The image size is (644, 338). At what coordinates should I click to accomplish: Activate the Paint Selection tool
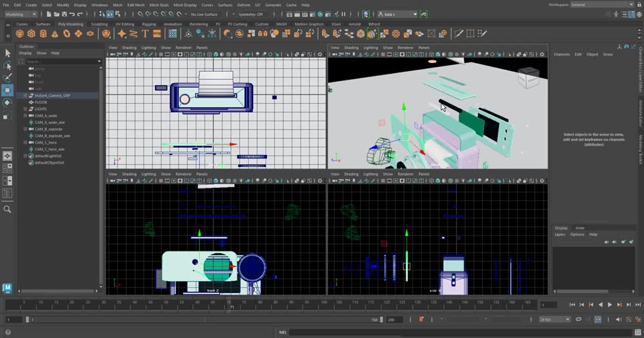click(7, 78)
